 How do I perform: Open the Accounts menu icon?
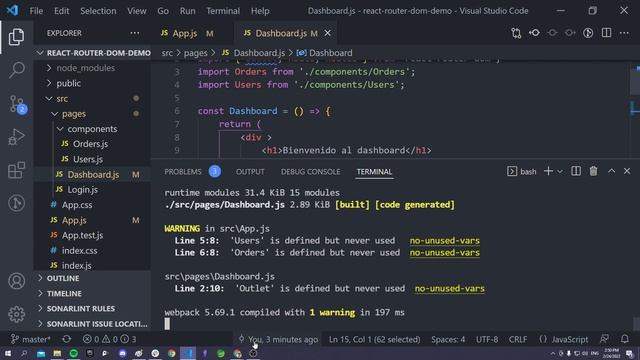(16, 281)
